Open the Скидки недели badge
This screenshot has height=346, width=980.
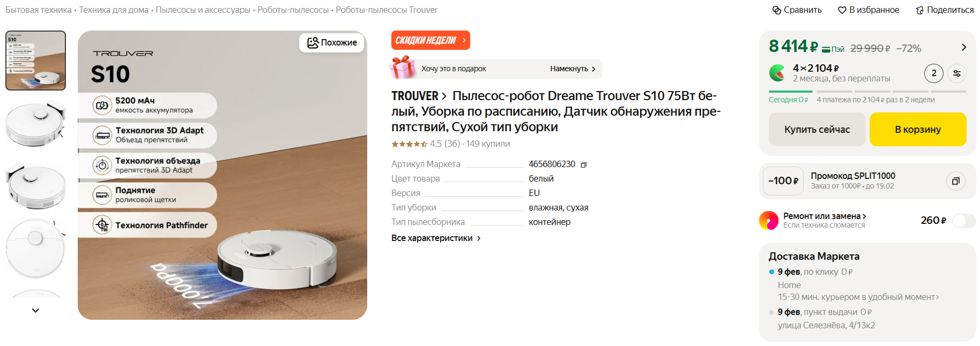pyautogui.click(x=430, y=40)
